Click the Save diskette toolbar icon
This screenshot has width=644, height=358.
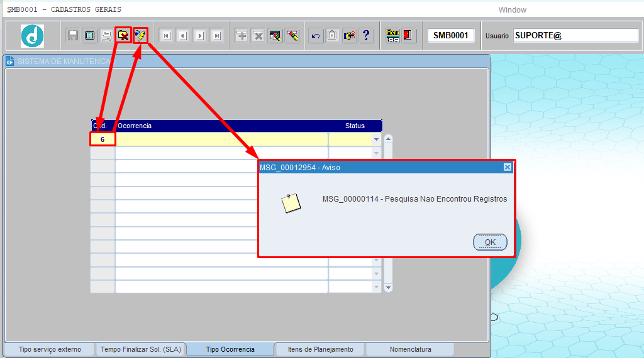click(x=73, y=35)
